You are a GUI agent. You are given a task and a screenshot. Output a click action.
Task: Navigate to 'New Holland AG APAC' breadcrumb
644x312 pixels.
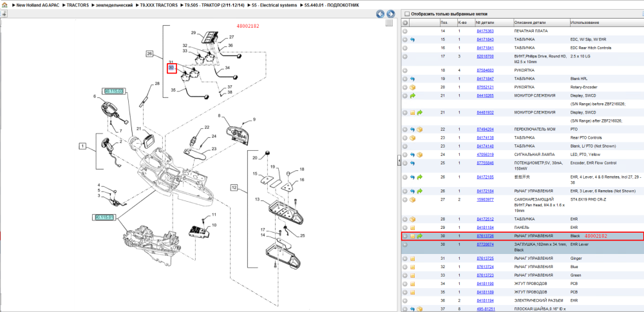[37, 5]
